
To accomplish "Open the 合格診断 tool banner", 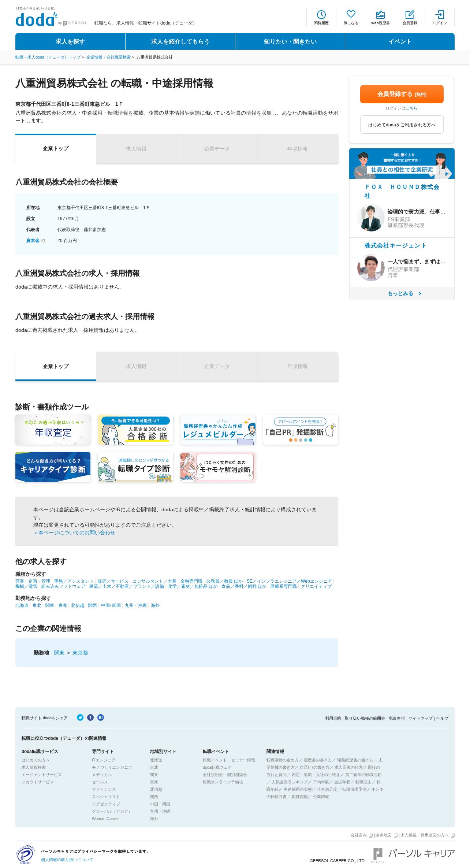I will (135, 430).
